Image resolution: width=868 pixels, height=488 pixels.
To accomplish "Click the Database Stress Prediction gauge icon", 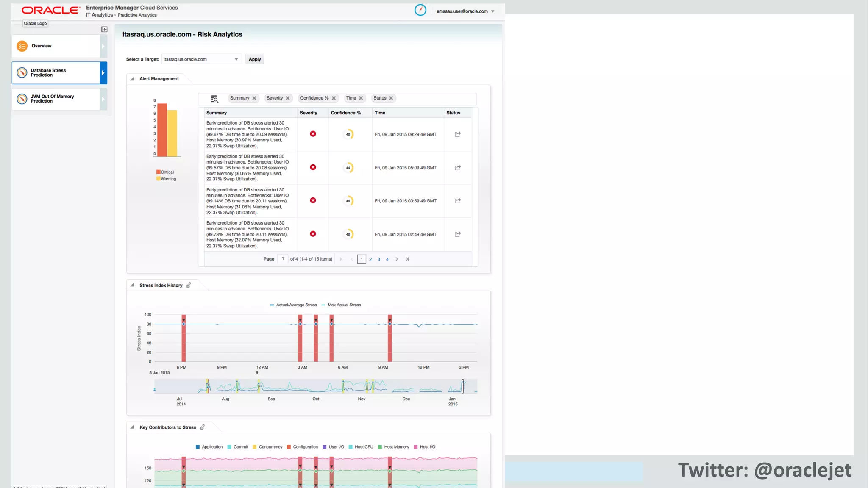I will click(22, 73).
